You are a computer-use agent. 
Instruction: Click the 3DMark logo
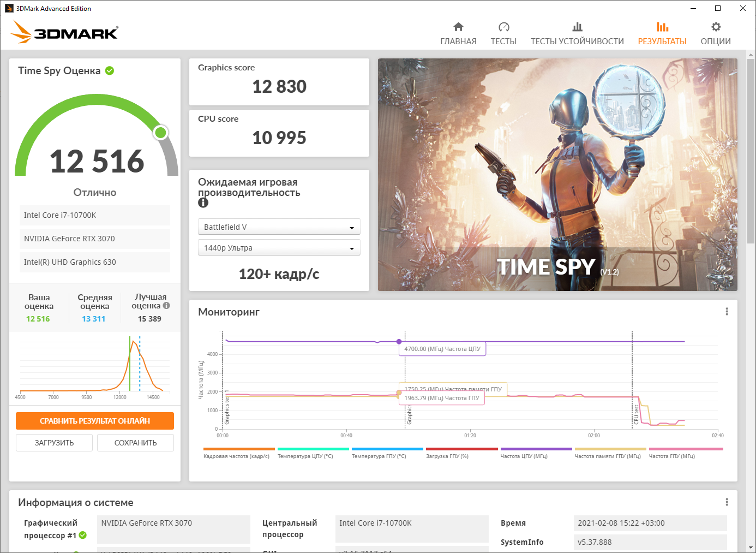(64, 32)
